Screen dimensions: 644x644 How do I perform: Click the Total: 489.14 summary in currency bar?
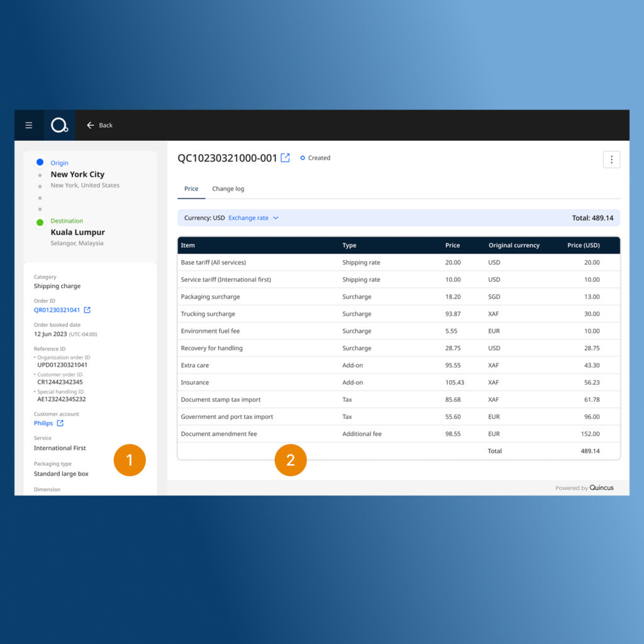pos(592,218)
